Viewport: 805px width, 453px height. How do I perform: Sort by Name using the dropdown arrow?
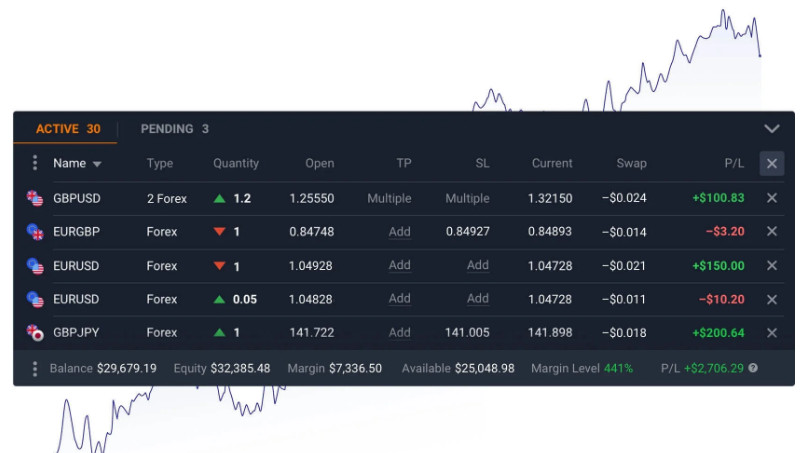pos(97,164)
